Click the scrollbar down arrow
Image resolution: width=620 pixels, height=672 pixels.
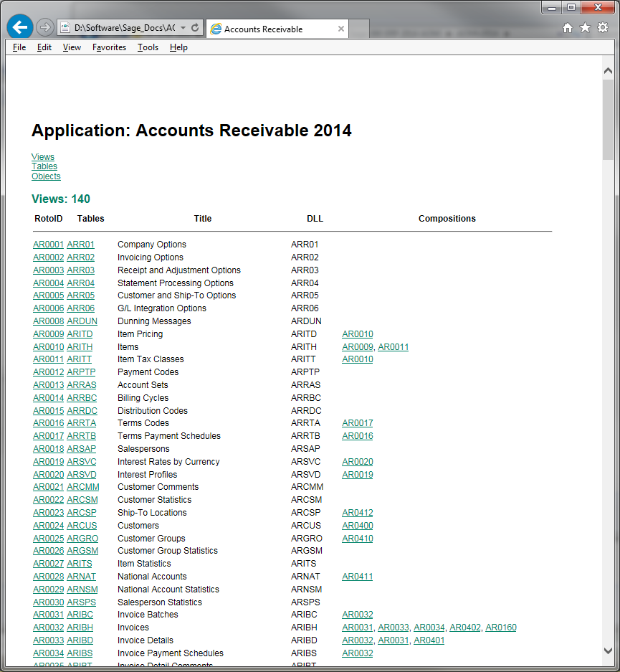[608, 650]
